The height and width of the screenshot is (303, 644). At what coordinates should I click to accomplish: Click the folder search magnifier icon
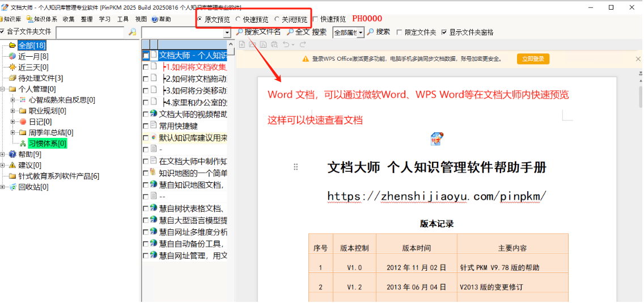(x=132, y=32)
